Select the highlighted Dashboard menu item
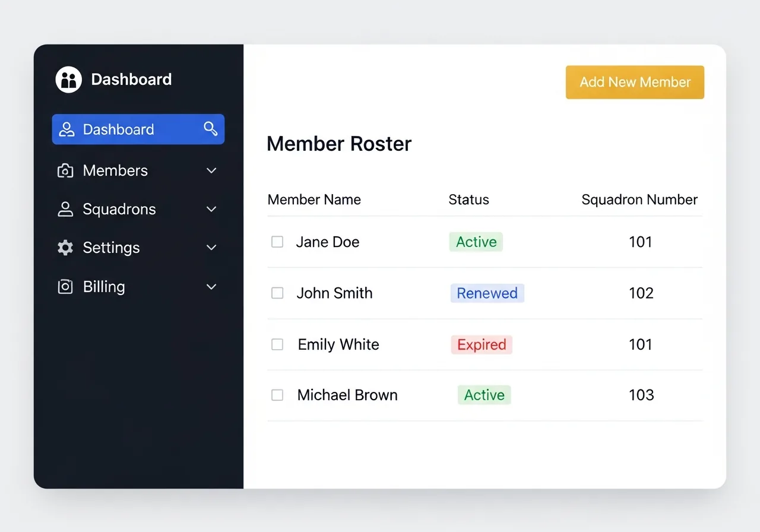This screenshot has width=760, height=532. [x=138, y=129]
